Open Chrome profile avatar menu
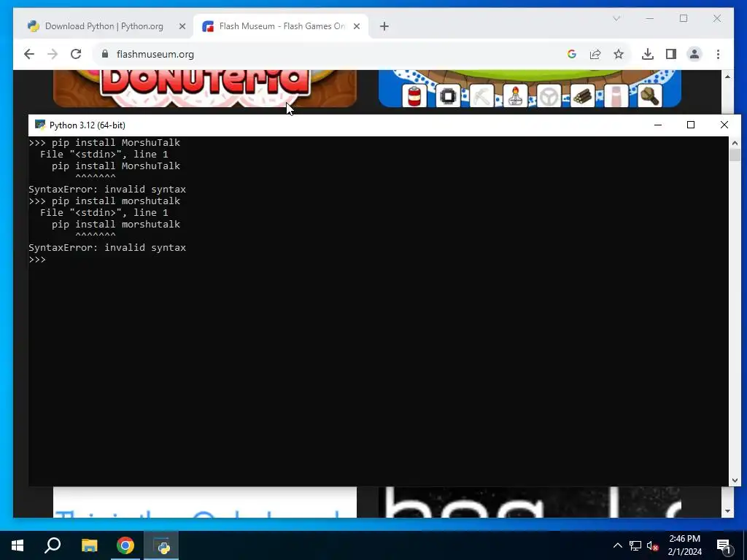The height and width of the screenshot is (560, 747). [694, 54]
